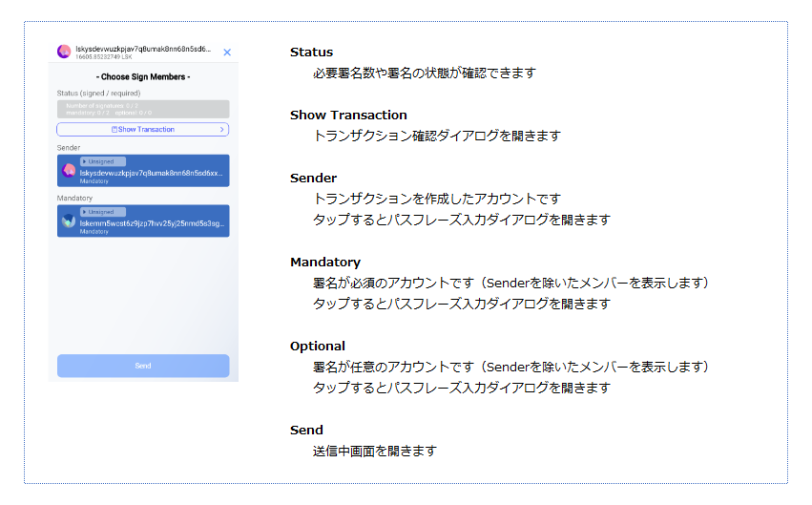Click the Unsigned badge on the lskemm5 card
Viewport: 812px width, 505px height.
click(x=102, y=212)
